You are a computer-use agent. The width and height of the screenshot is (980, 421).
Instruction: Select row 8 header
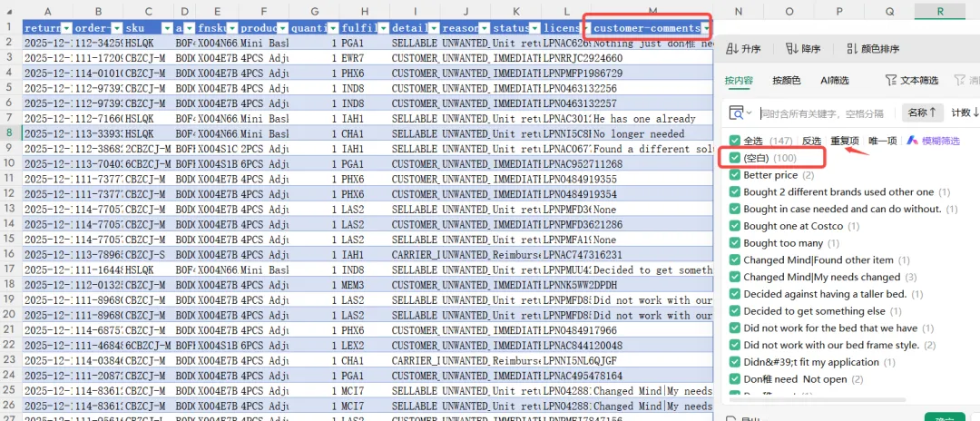pyautogui.click(x=9, y=133)
